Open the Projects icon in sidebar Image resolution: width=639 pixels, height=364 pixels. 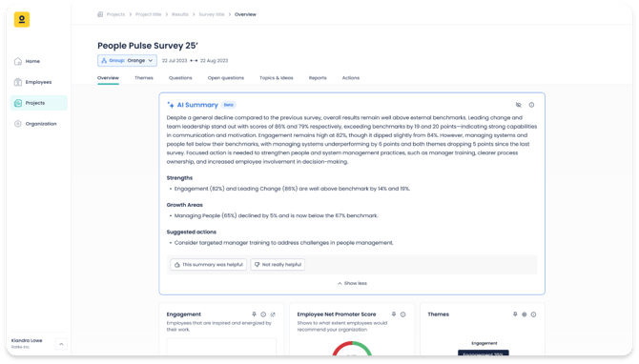pos(18,103)
